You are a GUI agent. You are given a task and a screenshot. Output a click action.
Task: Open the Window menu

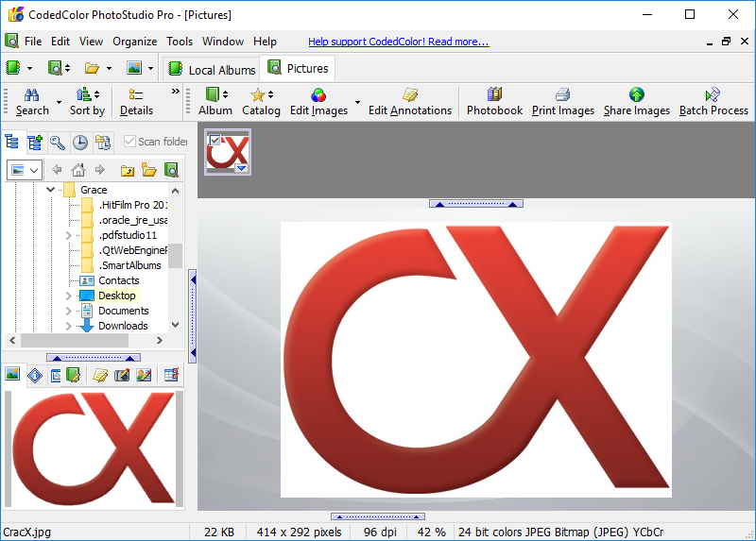223,42
